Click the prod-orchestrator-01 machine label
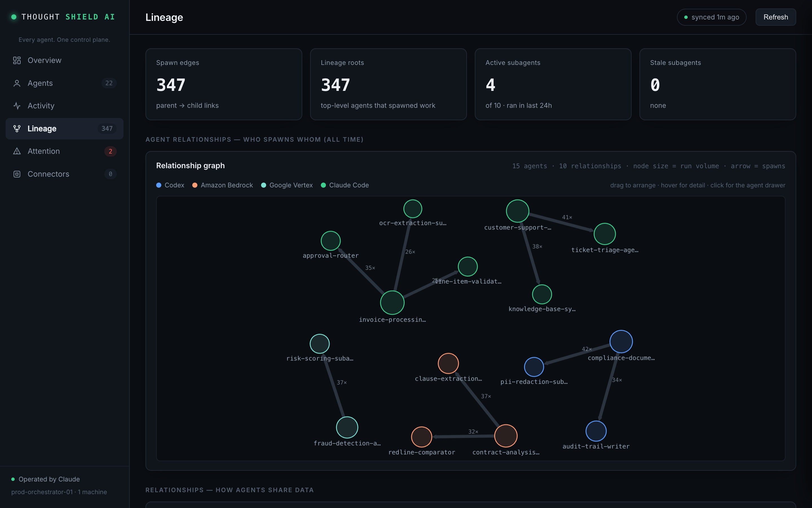The height and width of the screenshot is (508, 812). (x=59, y=492)
